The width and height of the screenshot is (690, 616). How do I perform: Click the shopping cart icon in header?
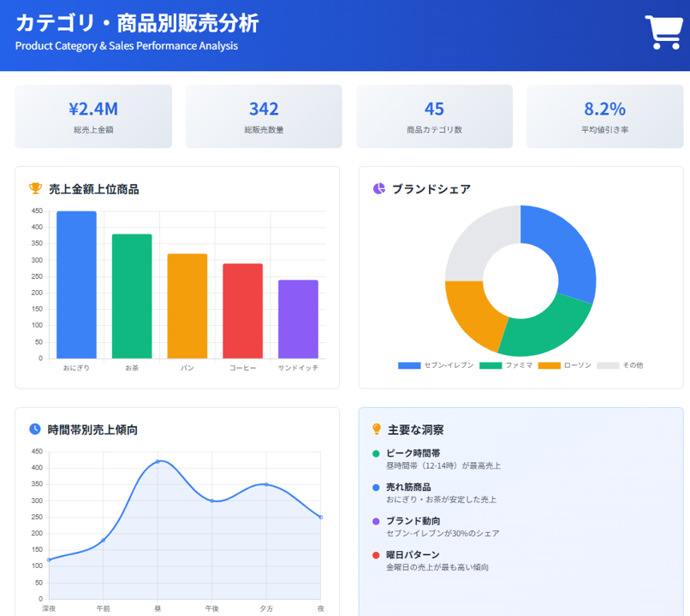pos(663,33)
